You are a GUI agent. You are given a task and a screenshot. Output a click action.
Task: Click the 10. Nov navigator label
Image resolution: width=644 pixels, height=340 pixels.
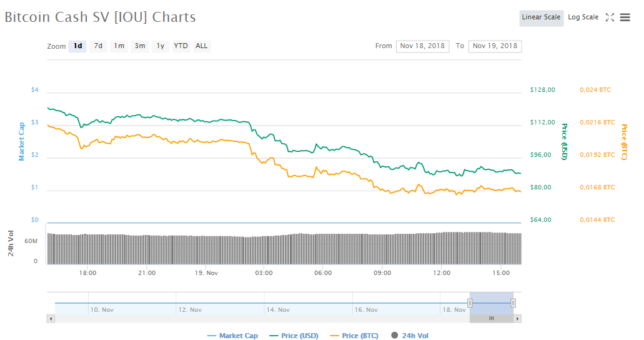point(102,310)
